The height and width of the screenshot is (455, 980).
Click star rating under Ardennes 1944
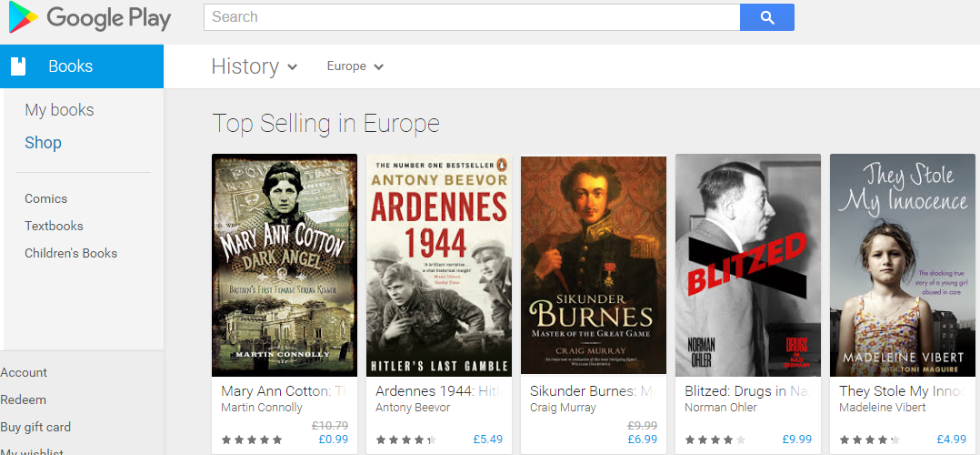coord(406,440)
